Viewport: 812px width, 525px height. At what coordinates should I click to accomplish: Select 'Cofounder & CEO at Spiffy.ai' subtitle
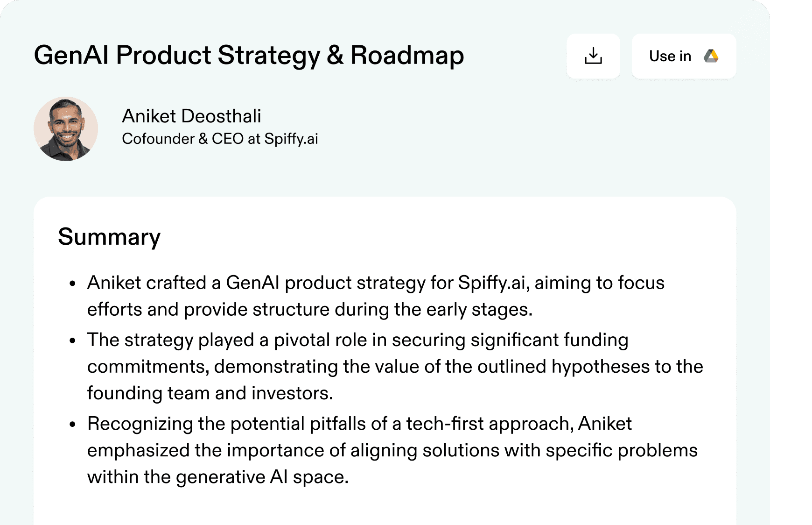tap(220, 139)
